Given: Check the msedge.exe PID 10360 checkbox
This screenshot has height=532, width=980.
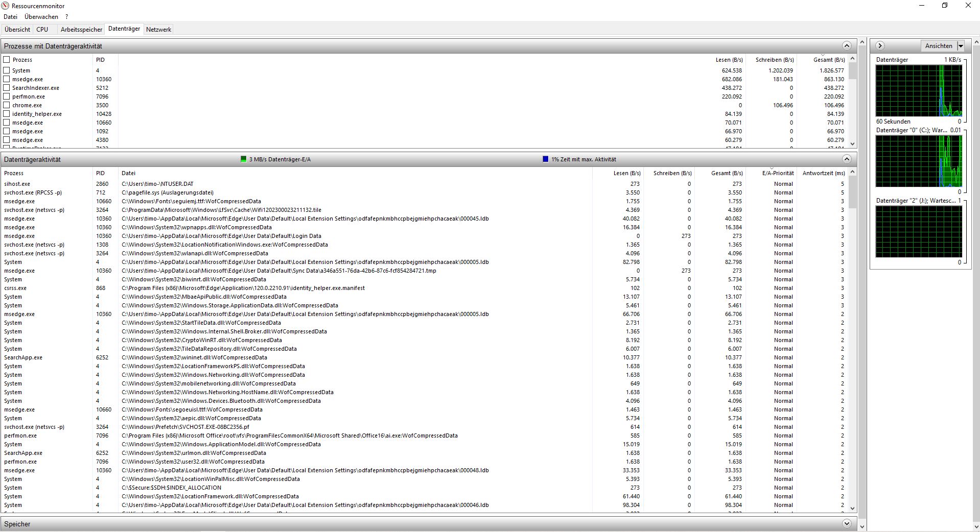Looking at the screenshot, I should coord(7,79).
